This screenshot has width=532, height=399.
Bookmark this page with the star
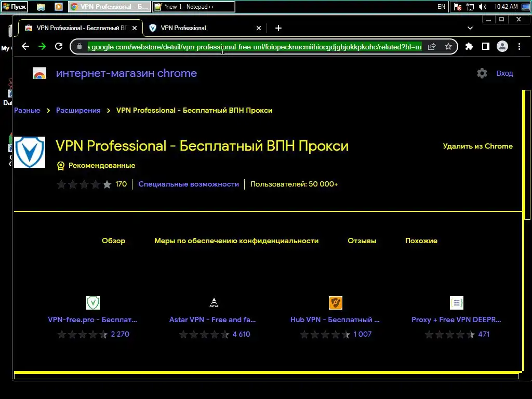pyautogui.click(x=448, y=46)
